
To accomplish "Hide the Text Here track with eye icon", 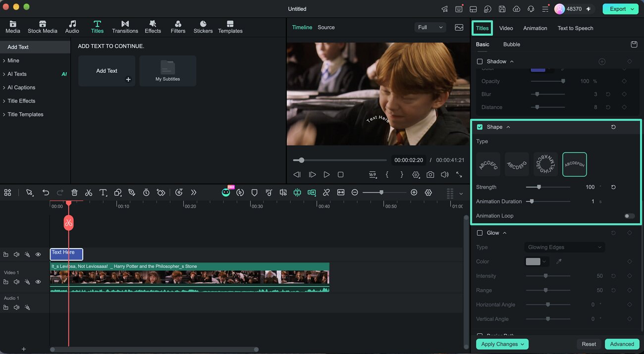I will [38, 254].
